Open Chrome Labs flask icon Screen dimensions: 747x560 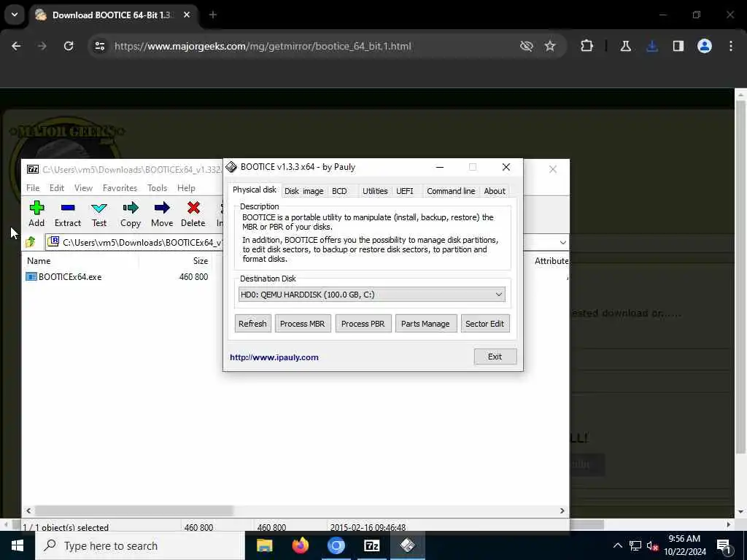click(625, 46)
